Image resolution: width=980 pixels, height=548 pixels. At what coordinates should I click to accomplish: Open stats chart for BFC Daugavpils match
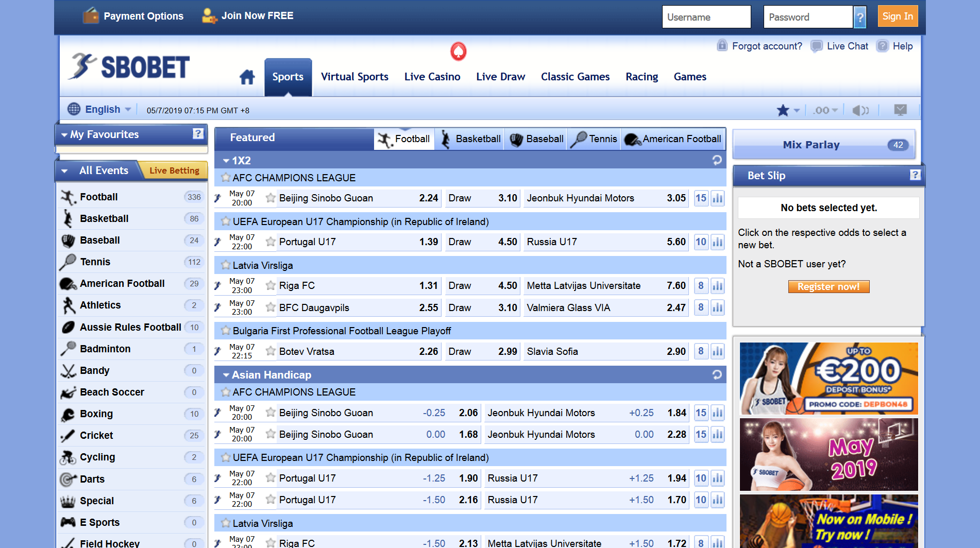[718, 307]
